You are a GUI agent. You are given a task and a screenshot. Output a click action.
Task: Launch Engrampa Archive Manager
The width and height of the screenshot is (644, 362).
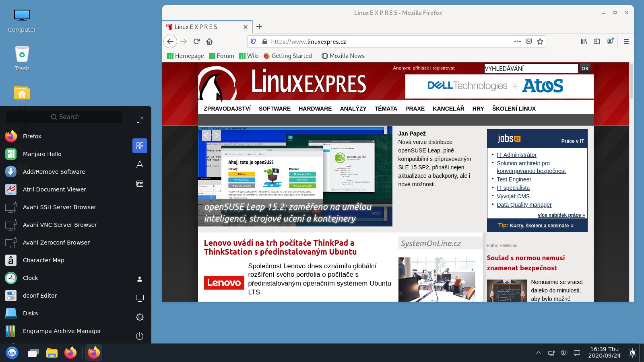[64, 331]
